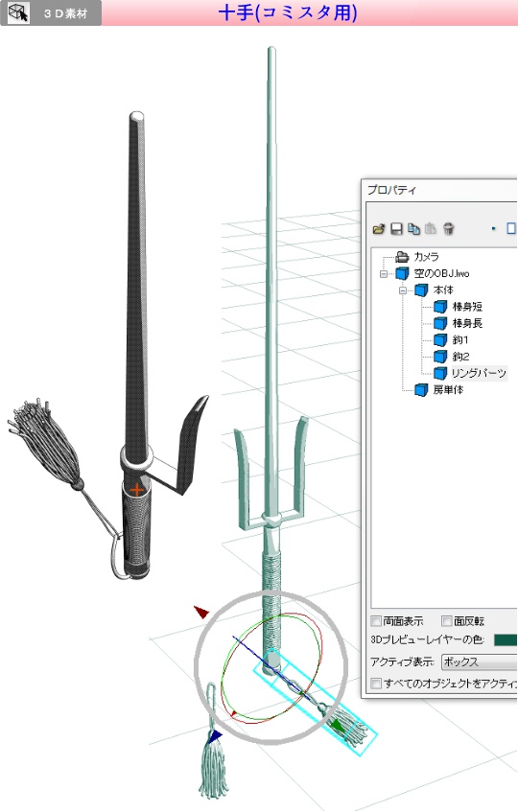Click the blue cube icon beside 鉤2
Screen dimensions: 518x812
pos(440,357)
